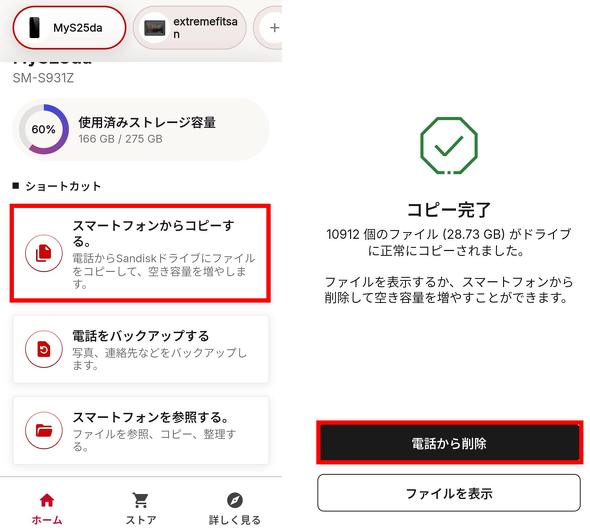
Task: Click the 電話から削除 button
Action: click(x=449, y=443)
